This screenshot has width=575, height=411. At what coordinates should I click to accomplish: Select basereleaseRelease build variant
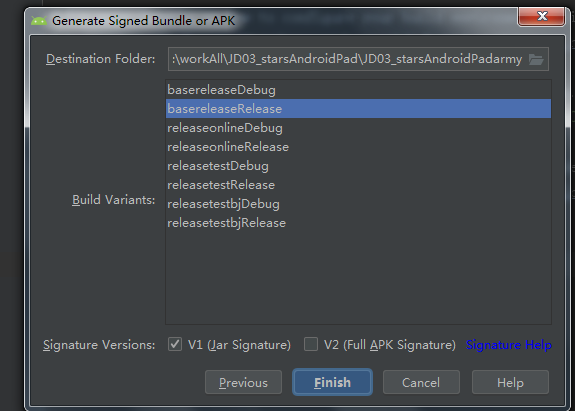358,109
